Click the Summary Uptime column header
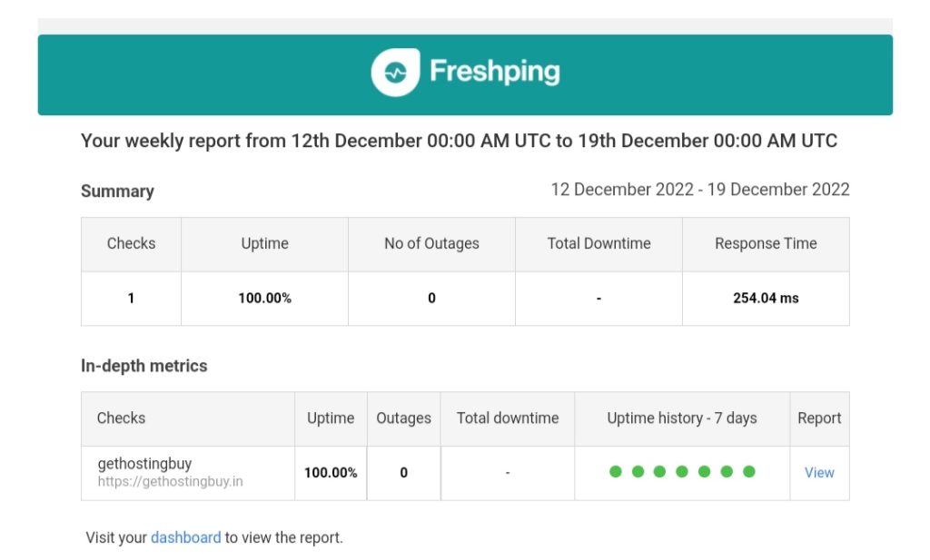 pos(264,243)
